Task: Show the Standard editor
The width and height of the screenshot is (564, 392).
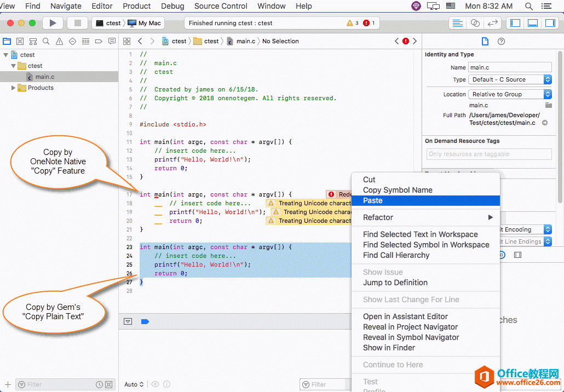Action: click(457, 23)
